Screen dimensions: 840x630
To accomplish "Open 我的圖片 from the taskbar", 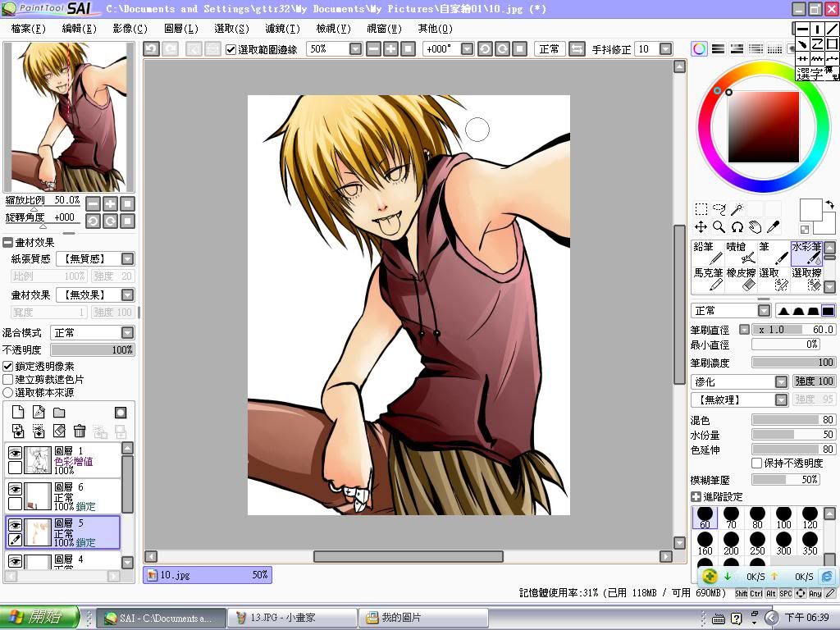I will point(423,618).
